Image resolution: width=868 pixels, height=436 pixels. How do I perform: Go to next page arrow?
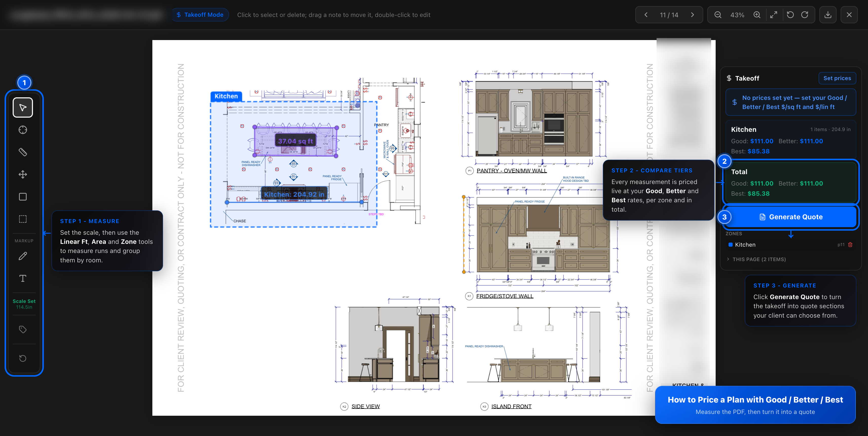coord(692,15)
